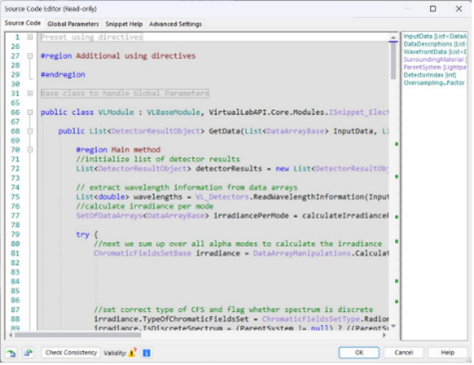Click the Help button
Screen dimensions: 474x365
[447, 352]
